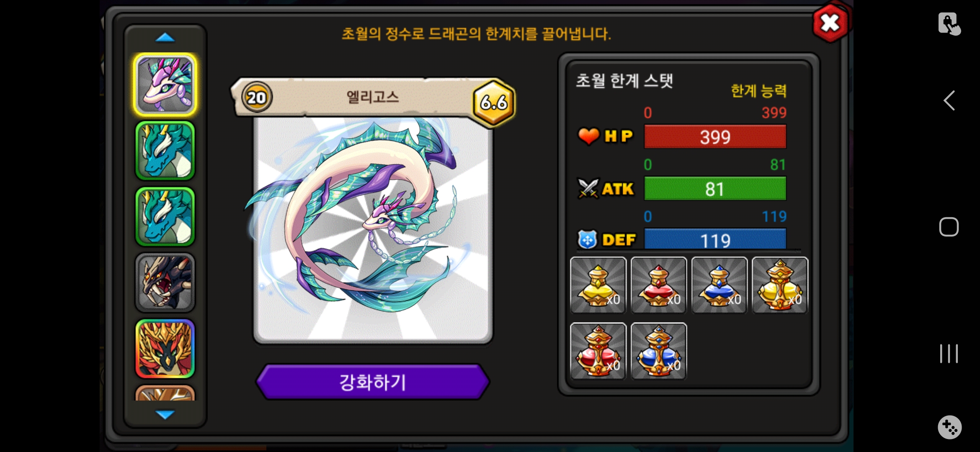Image resolution: width=980 pixels, height=452 pixels.
Task: Click the green ATK 81 bar
Action: tap(715, 189)
